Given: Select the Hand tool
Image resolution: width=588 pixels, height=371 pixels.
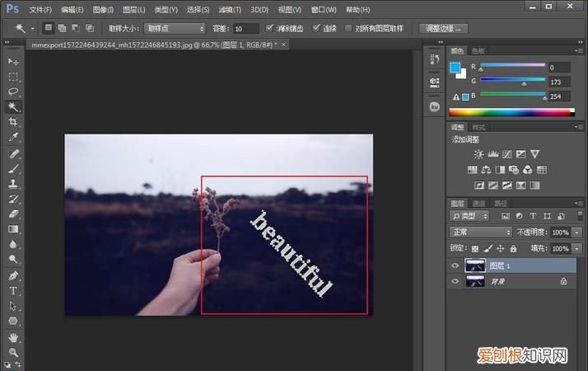Looking at the screenshot, I should point(13,337).
